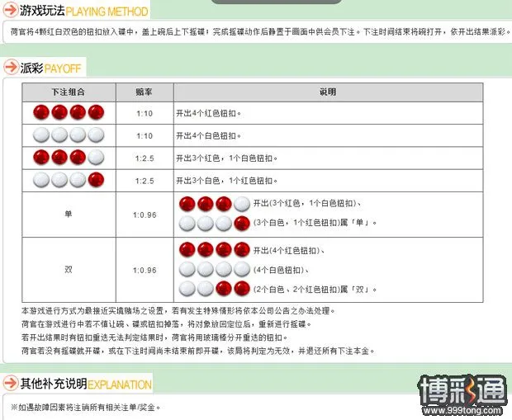Image resolution: width=512 pixels, height=420 pixels.
Task: Click the 说明 column header
Action: pos(328,92)
